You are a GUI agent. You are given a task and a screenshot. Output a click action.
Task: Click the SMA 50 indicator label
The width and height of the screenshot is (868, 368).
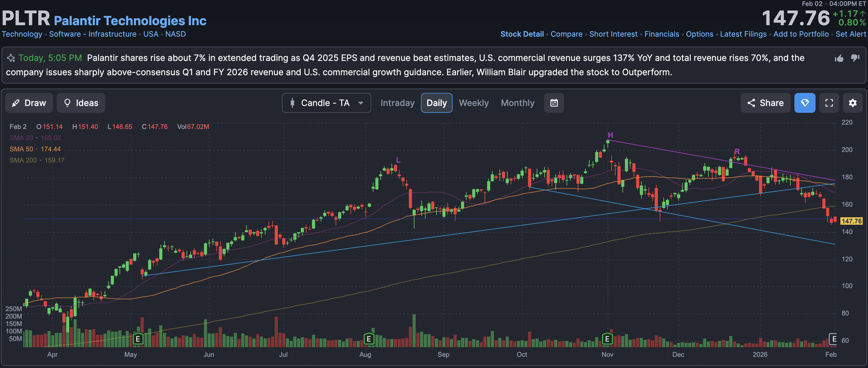tap(21, 149)
